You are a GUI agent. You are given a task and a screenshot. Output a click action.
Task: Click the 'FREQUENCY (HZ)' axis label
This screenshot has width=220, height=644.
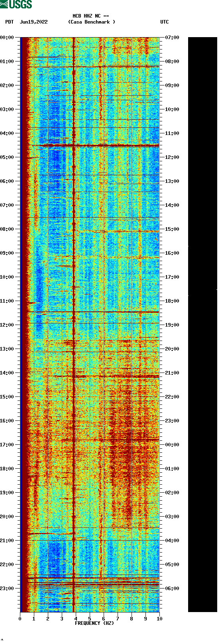point(94,623)
